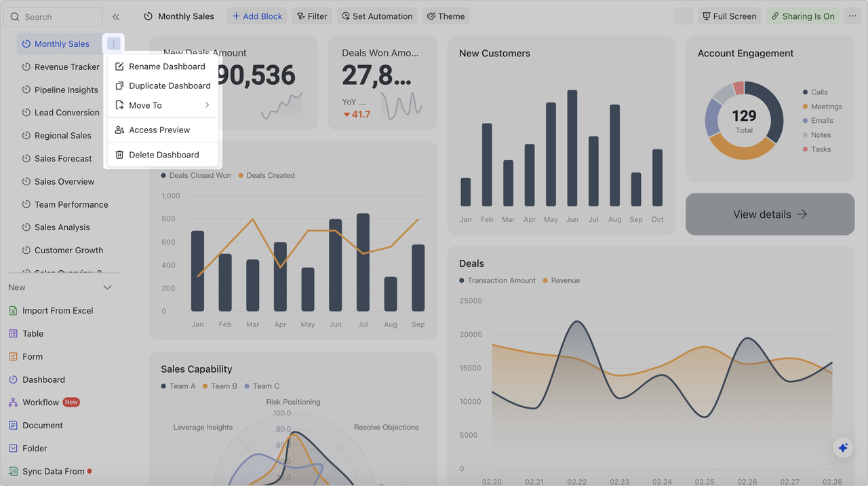Click the Table icon in New section
Viewport: 868px width, 486px height.
tap(13, 334)
